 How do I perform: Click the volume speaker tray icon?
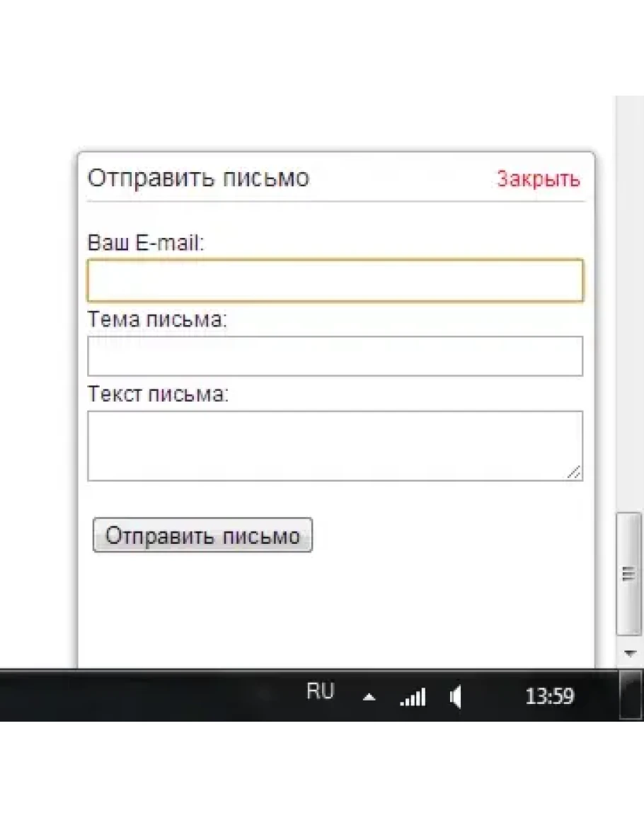pyautogui.click(x=456, y=698)
